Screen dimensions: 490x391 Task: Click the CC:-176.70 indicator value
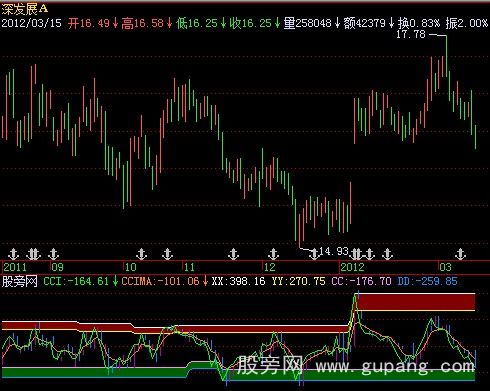coord(361,281)
